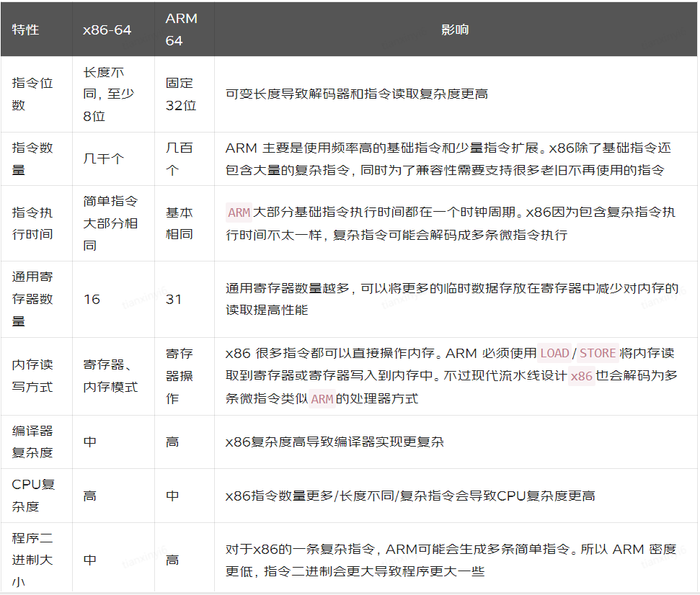Click '高' in the CPU复杂度 row

coord(89,496)
